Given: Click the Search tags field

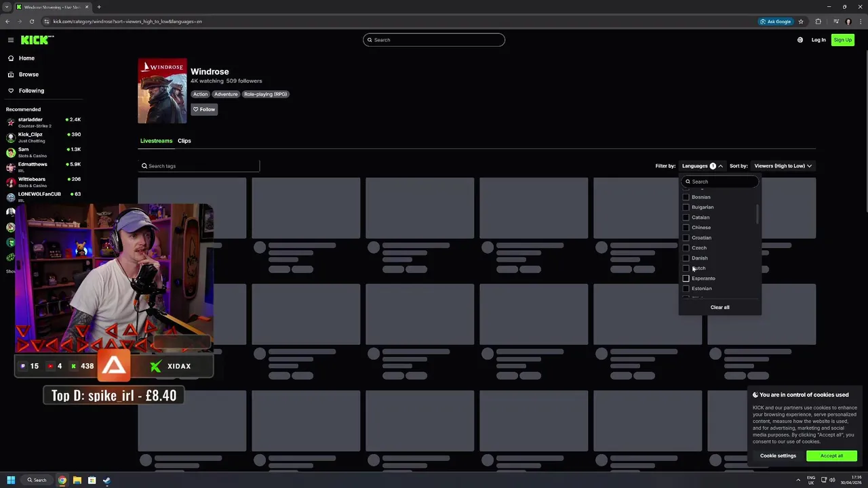Looking at the screenshot, I should pyautogui.click(x=199, y=166).
